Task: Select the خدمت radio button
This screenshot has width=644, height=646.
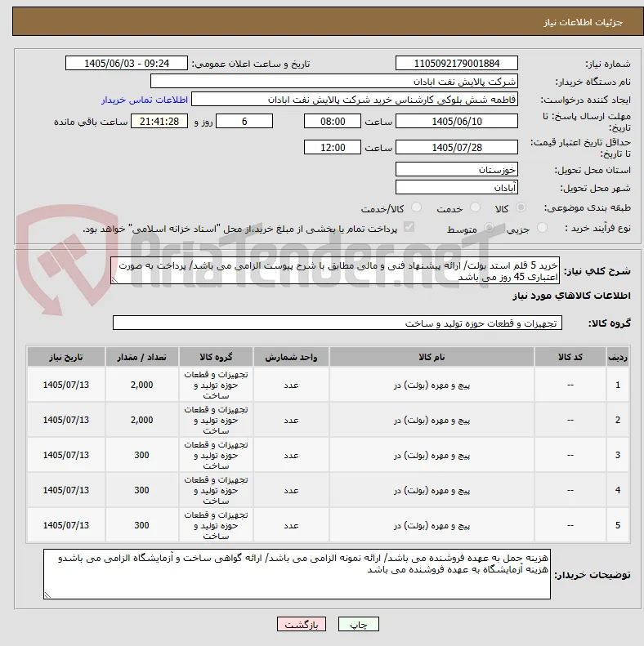Action: [x=476, y=207]
